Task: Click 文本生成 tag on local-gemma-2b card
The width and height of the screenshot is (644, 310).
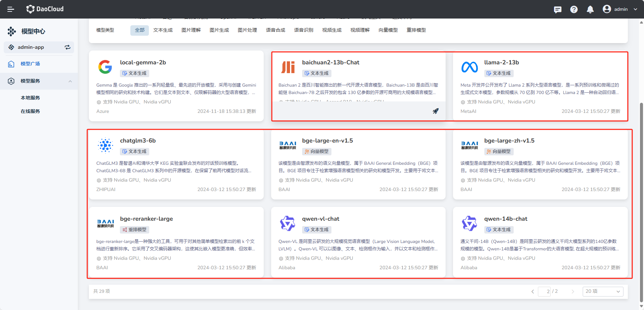Action: [134, 73]
